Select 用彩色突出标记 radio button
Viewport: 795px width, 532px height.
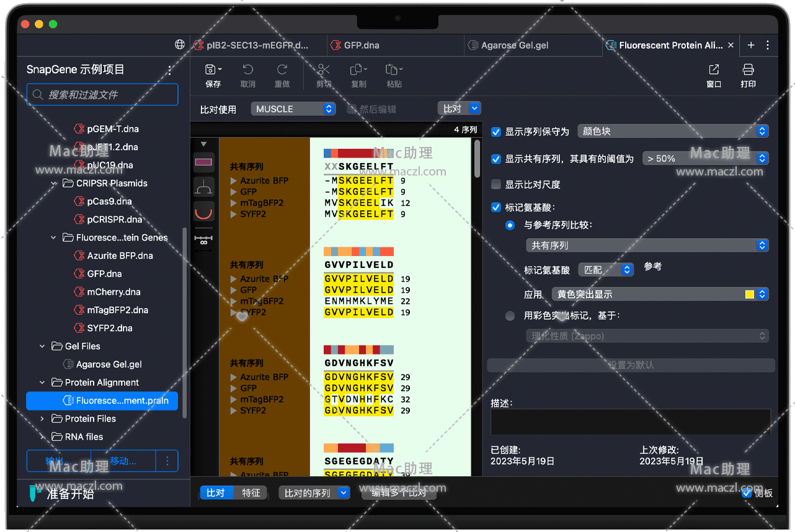(510, 316)
